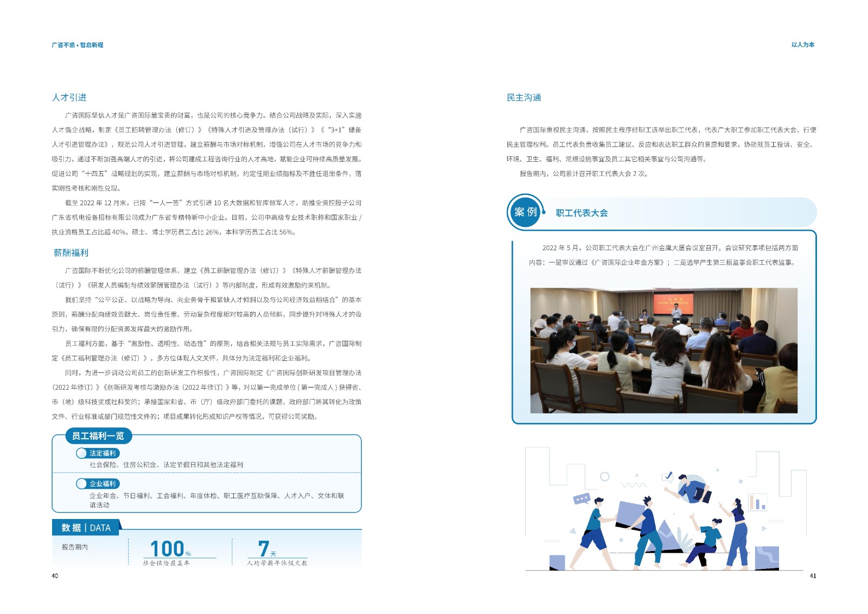Click the 民主沟通 section heading

tap(524, 98)
